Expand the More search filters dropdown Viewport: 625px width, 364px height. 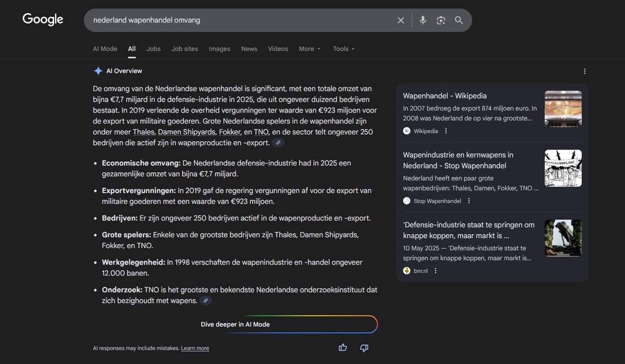(x=310, y=49)
